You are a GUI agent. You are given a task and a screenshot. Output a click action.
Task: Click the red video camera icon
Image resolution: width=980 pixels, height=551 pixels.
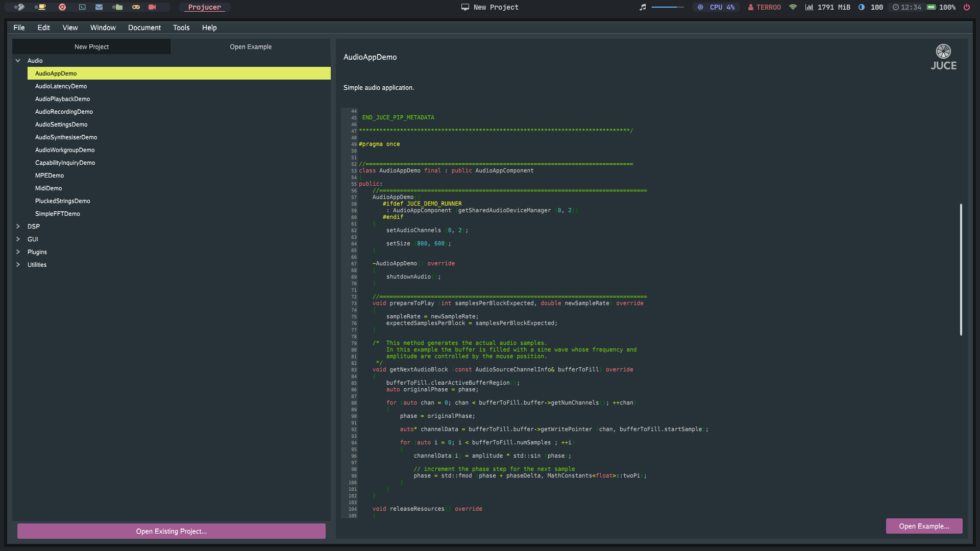[152, 7]
